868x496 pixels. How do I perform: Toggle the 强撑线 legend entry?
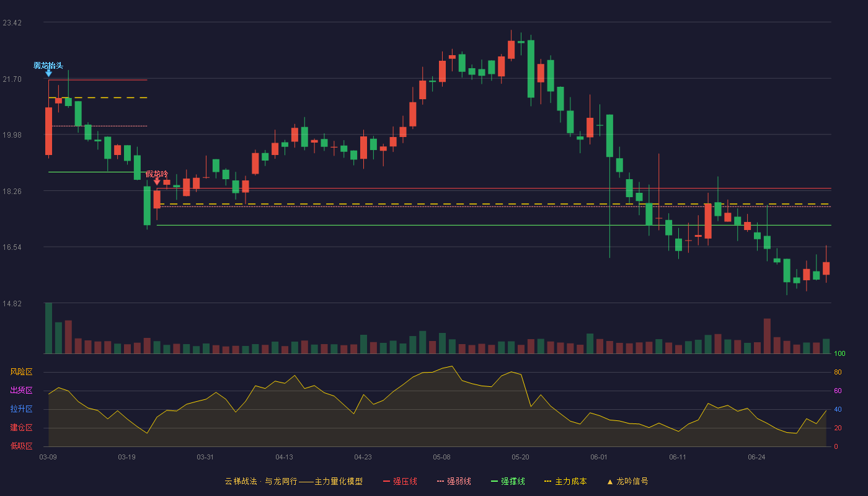(x=508, y=481)
